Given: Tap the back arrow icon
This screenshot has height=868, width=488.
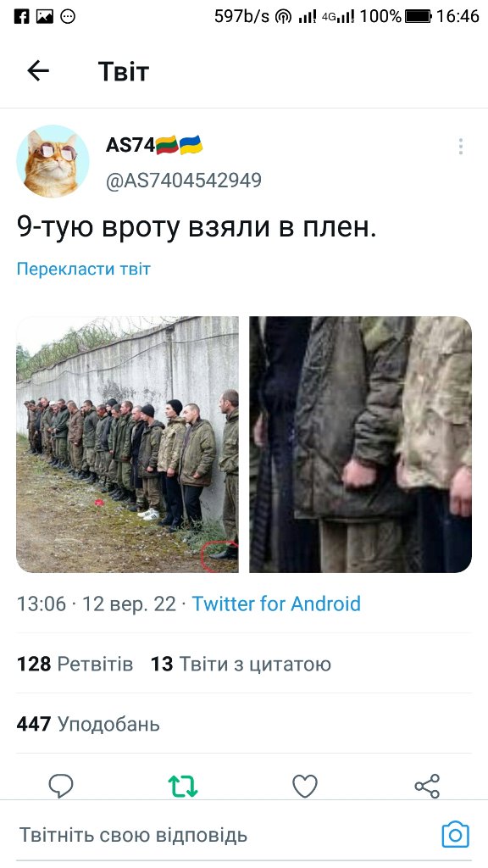Looking at the screenshot, I should click(x=38, y=71).
